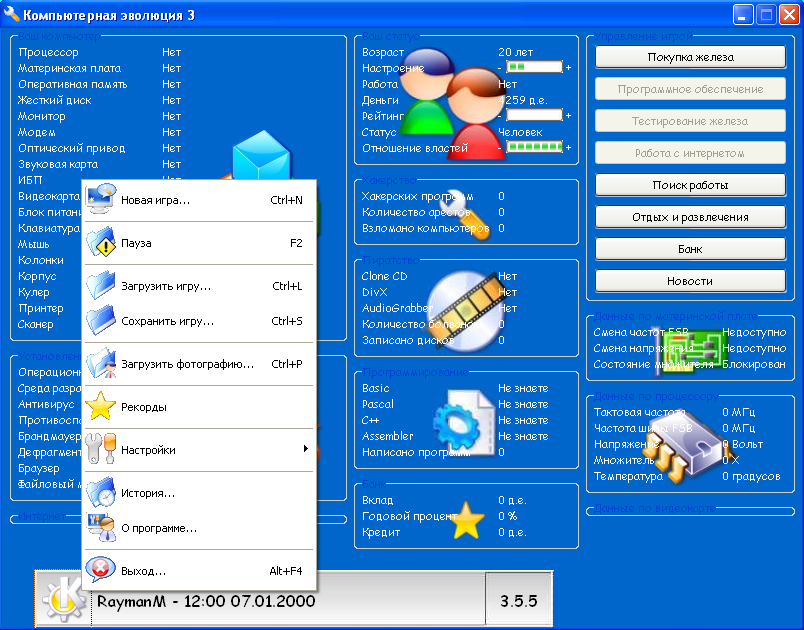Click the plus next to Рейтинг bar
This screenshot has width=804, height=630.
[x=568, y=116]
